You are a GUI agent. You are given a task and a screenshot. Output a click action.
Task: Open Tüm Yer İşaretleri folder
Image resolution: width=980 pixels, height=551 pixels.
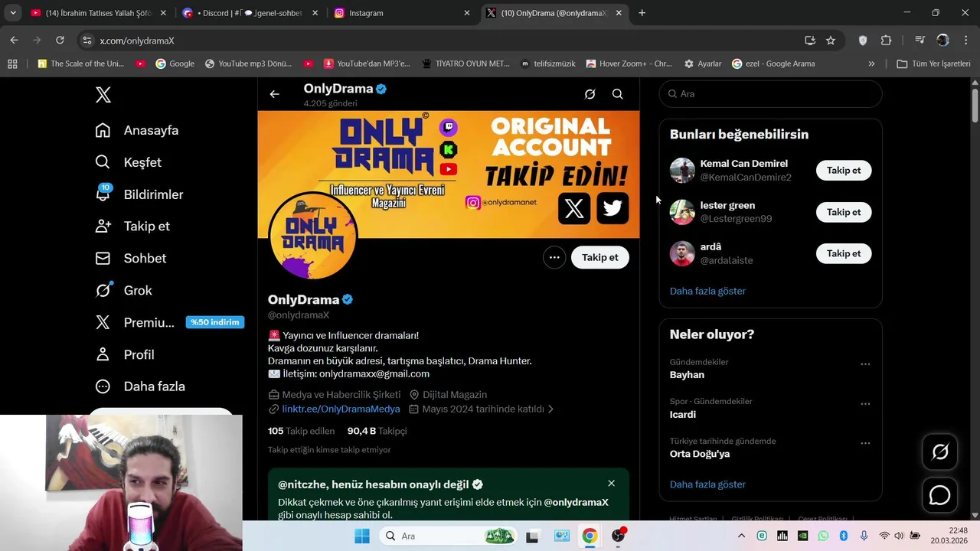coord(933,64)
